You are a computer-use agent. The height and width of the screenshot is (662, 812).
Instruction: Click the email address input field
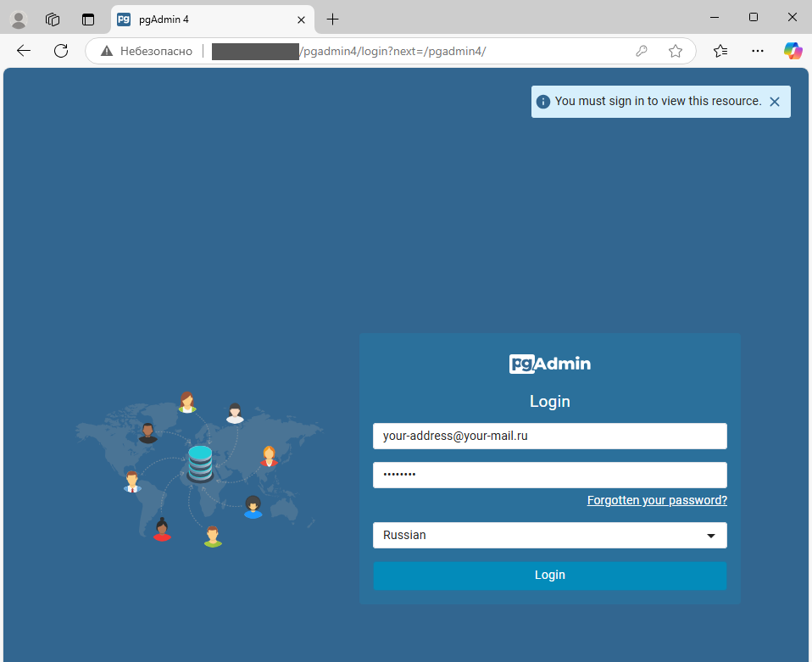coord(550,437)
